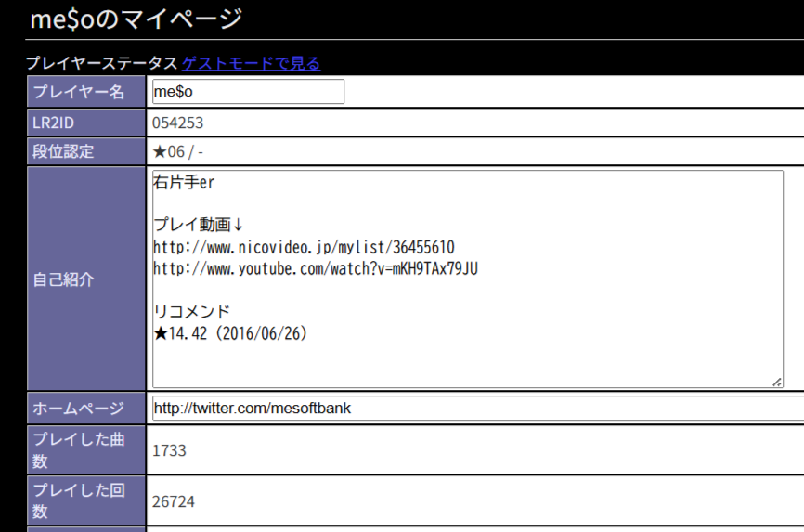The width and height of the screenshot is (804, 532).
Task: Open the ゲストモードで見る link
Action: pyautogui.click(x=252, y=63)
